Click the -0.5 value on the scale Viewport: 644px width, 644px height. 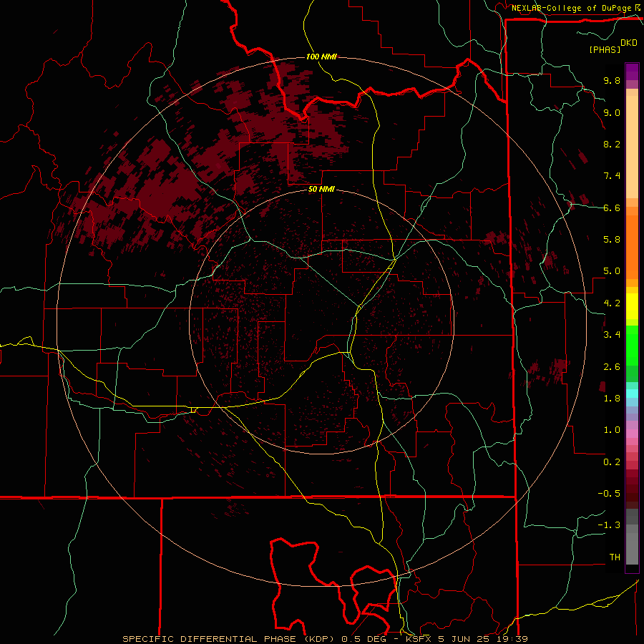(x=609, y=494)
